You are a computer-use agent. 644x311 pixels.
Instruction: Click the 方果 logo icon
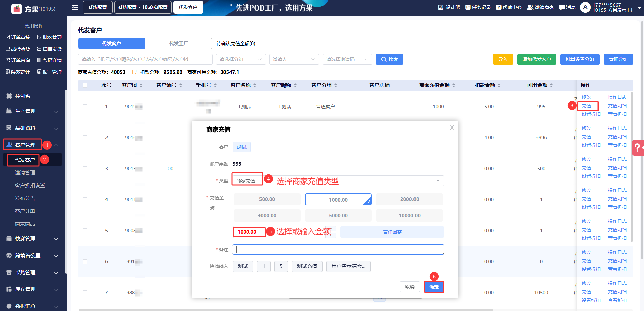[17, 9]
